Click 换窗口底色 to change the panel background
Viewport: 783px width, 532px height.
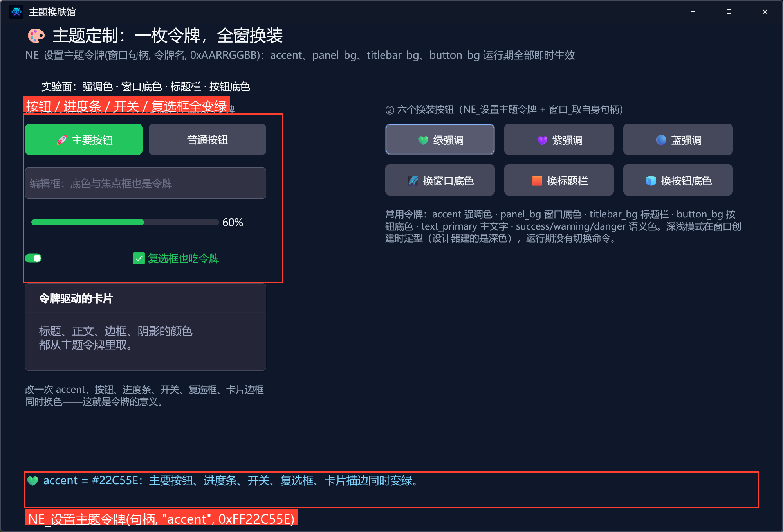coord(440,180)
